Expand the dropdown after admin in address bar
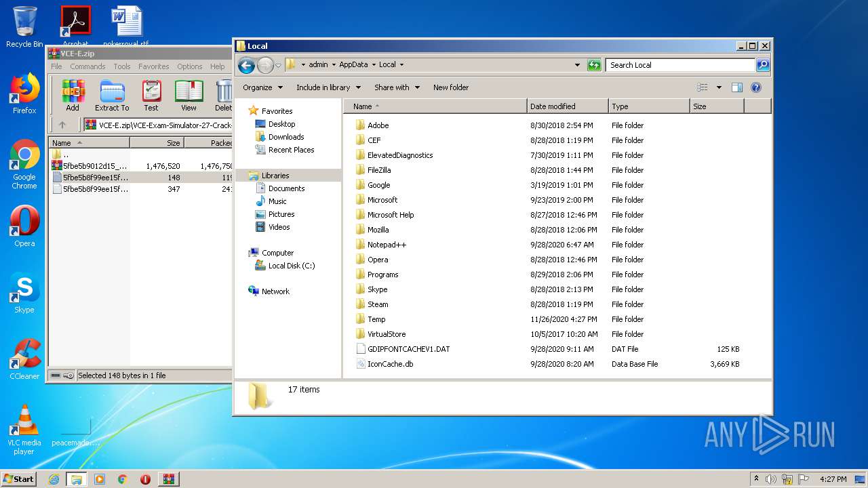This screenshot has width=868, height=488. [x=332, y=65]
